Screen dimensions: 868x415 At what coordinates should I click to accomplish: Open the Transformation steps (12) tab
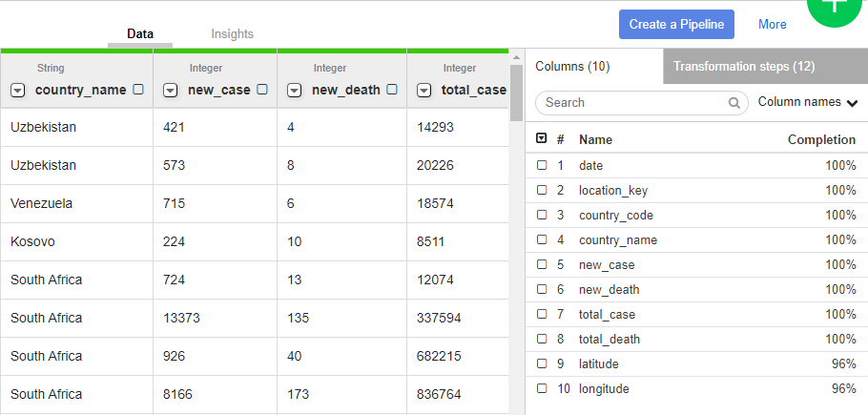[x=744, y=67]
